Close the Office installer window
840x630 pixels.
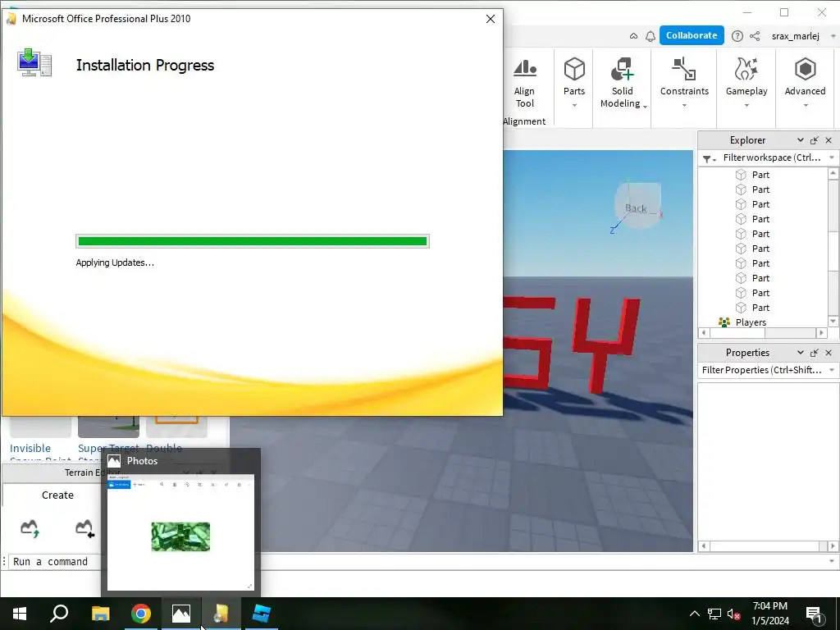tap(491, 19)
